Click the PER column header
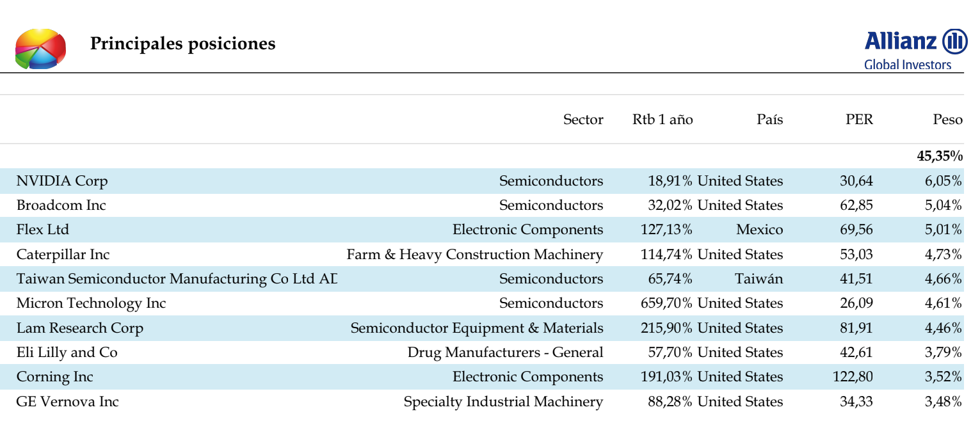 [x=859, y=120]
